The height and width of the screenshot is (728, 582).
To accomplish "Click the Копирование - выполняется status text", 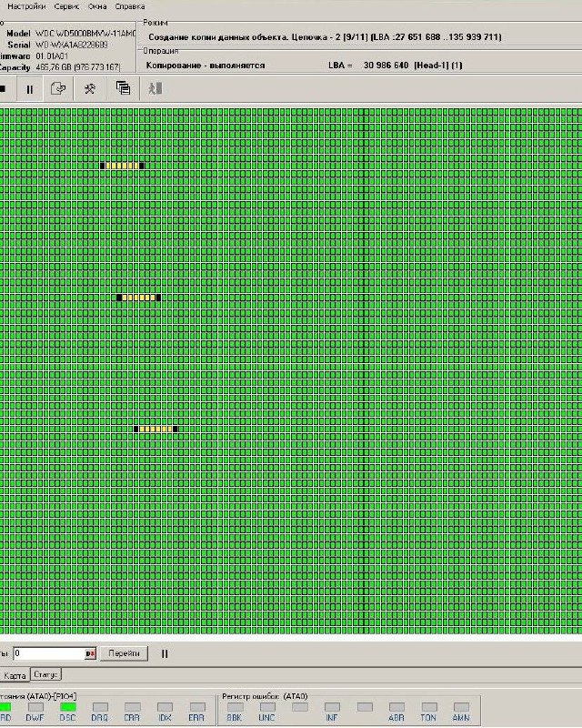I will (x=206, y=66).
